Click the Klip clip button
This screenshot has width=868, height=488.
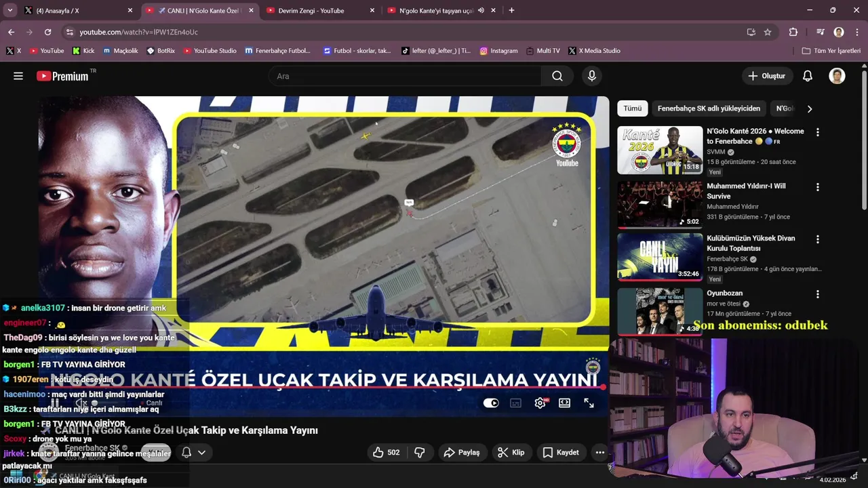point(511,452)
